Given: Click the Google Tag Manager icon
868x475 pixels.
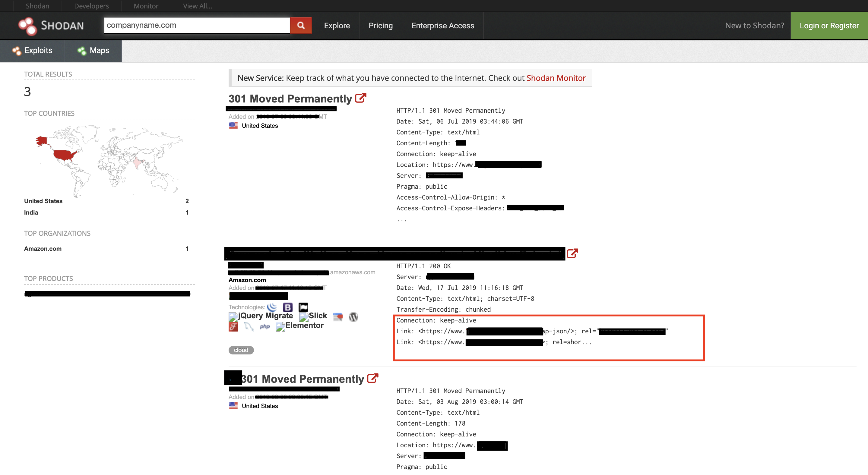Looking at the screenshot, I should 337,317.
